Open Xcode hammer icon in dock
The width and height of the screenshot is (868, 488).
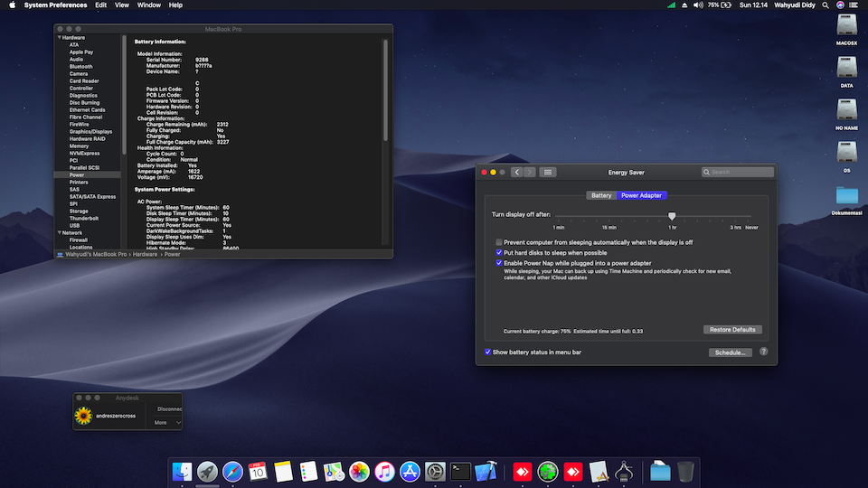pyautogui.click(x=486, y=472)
